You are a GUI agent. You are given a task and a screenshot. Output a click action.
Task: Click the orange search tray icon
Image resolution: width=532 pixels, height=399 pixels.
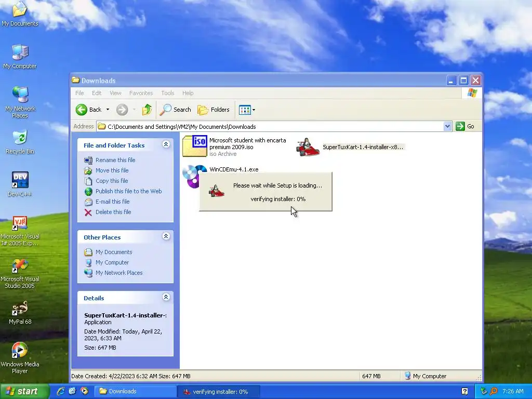click(x=494, y=391)
